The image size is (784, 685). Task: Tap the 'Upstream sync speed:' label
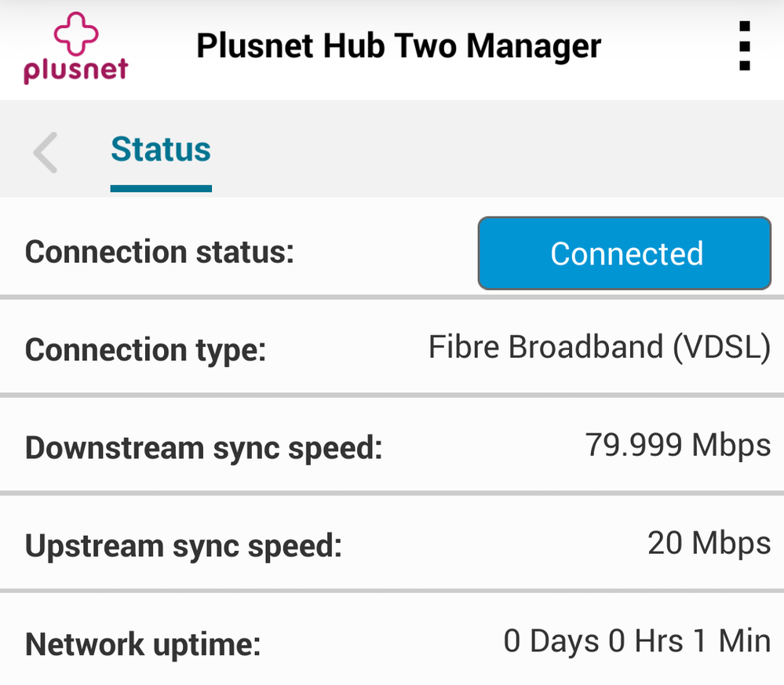click(x=184, y=546)
